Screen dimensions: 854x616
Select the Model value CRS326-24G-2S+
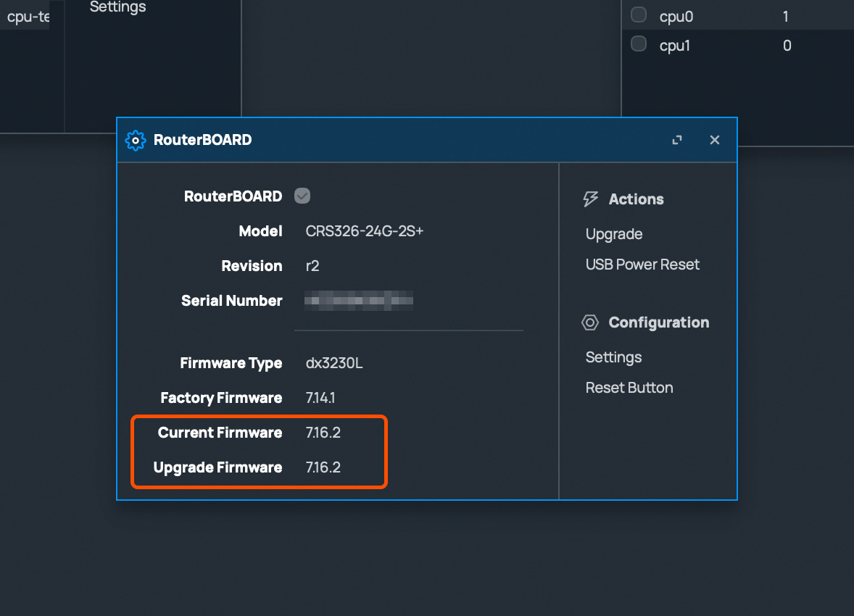pyautogui.click(x=365, y=231)
